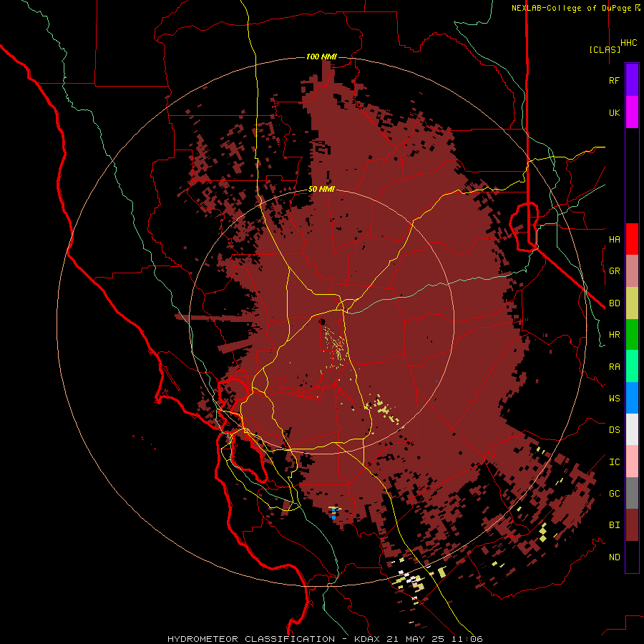
Task: Click the "HR" legend label
Action: click(614, 335)
